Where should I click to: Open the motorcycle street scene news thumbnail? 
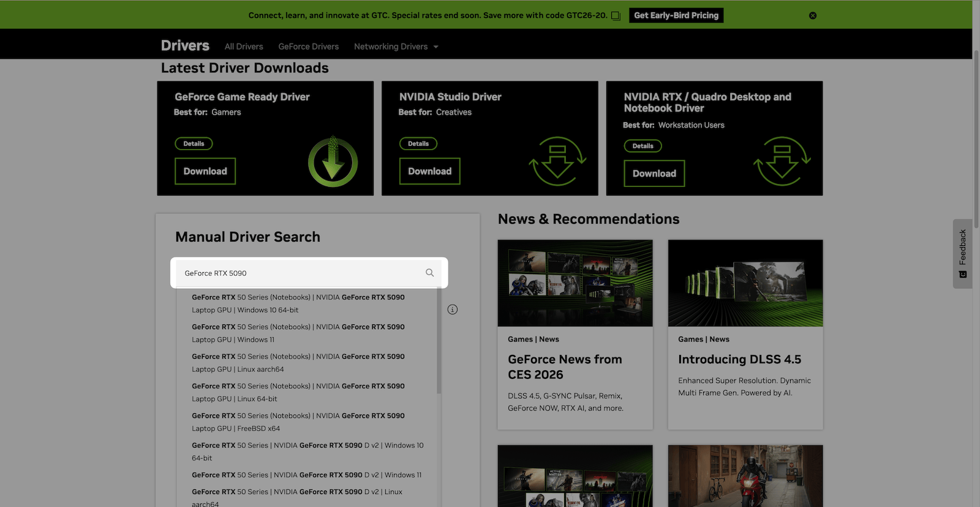click(x=745, y=476)
